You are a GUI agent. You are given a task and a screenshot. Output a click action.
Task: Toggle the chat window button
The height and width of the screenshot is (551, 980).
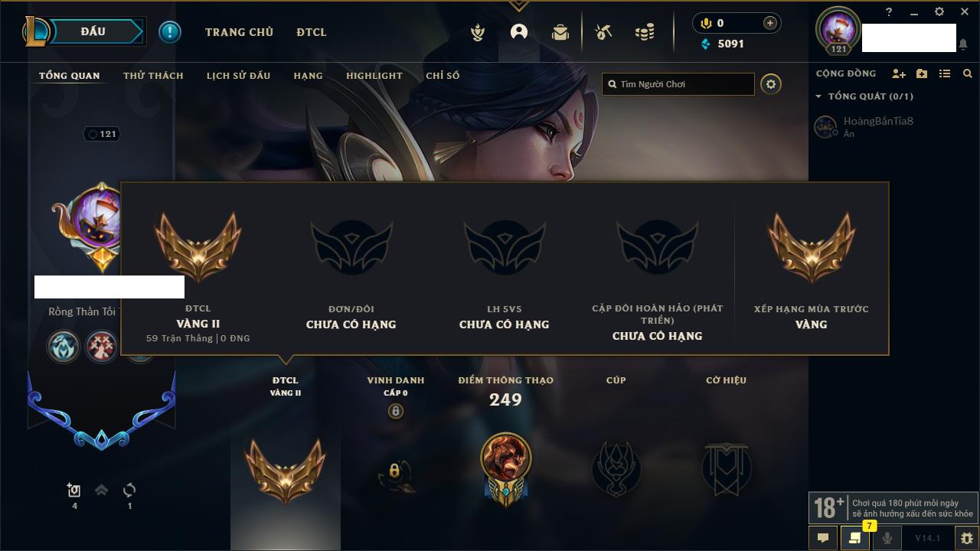pyautogui.click(x=823, y=538)
